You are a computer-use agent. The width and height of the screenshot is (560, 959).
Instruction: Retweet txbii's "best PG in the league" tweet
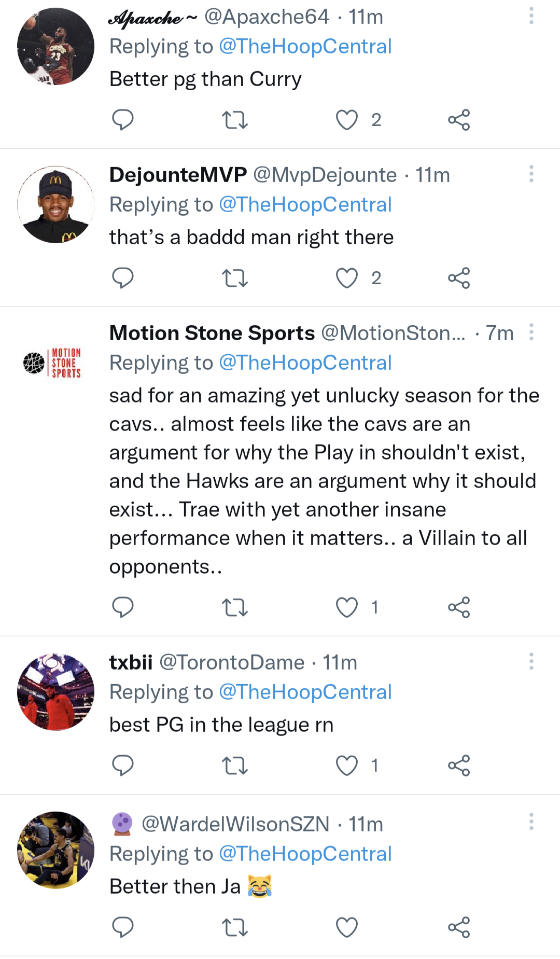(x=235, y=766)
